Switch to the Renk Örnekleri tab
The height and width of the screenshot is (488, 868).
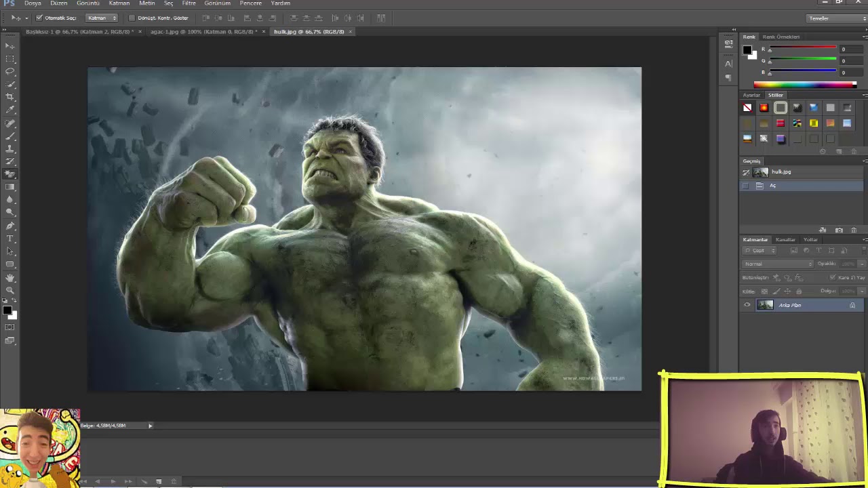click(x=781, y=37)
